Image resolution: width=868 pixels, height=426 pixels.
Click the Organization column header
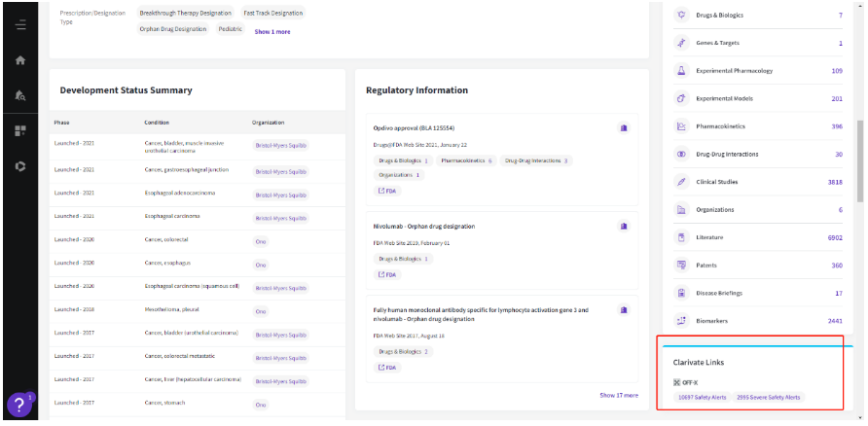coord(269,123)
